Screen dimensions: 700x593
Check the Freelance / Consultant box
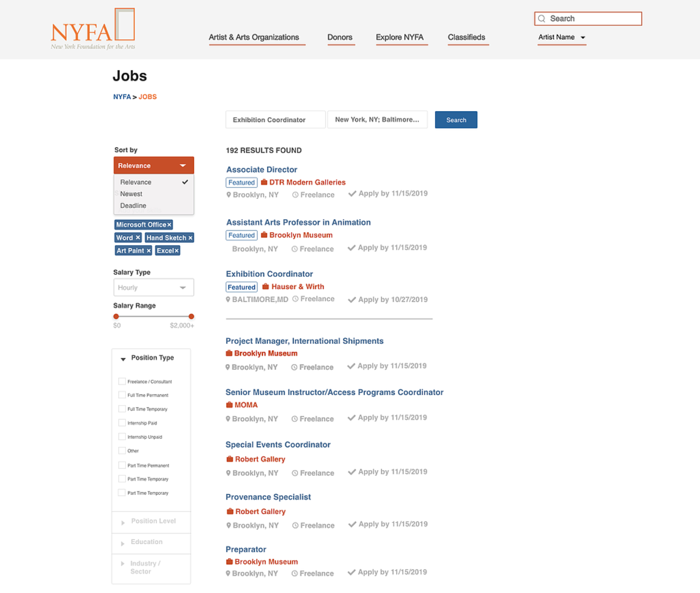[x=122, y=381]
